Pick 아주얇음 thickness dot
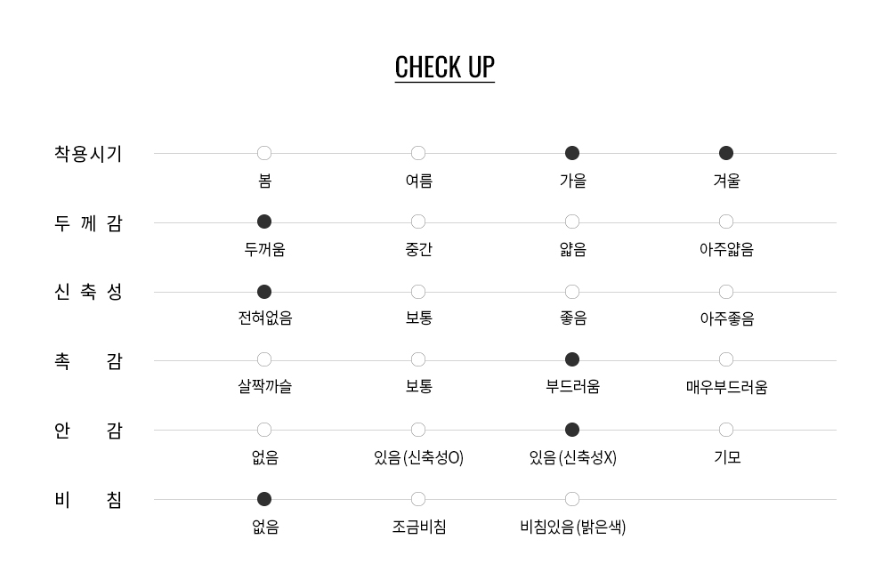The image size is (890, 588). pyautogui.click(x=726, y=222)
